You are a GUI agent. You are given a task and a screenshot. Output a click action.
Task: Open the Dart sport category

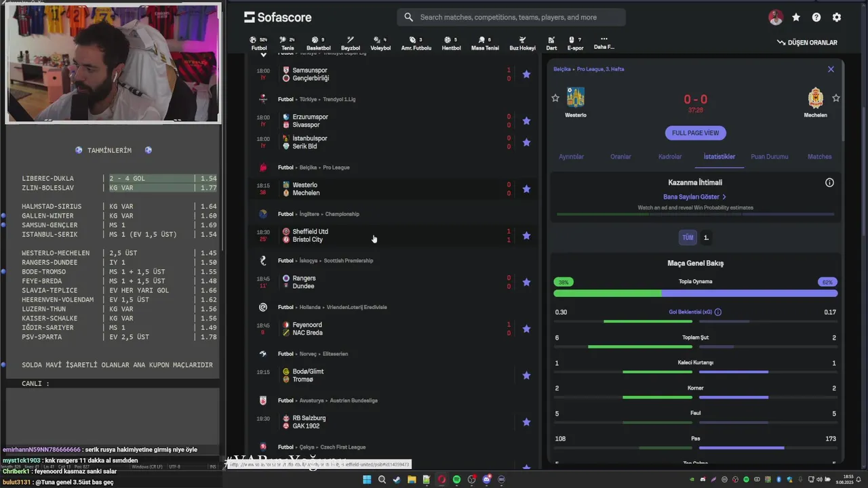click(x=551, y=43)
